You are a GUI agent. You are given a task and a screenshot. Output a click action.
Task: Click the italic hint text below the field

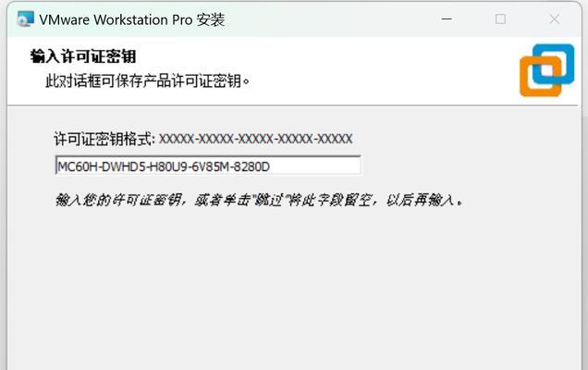click(260, 200)
